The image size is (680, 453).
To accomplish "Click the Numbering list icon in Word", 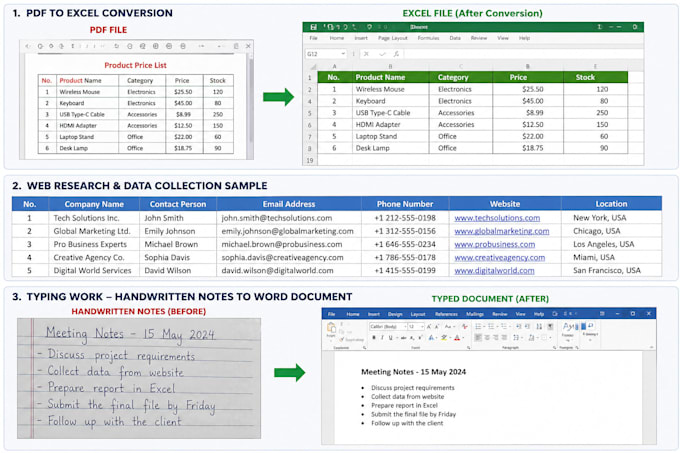I will coord(491,326).
